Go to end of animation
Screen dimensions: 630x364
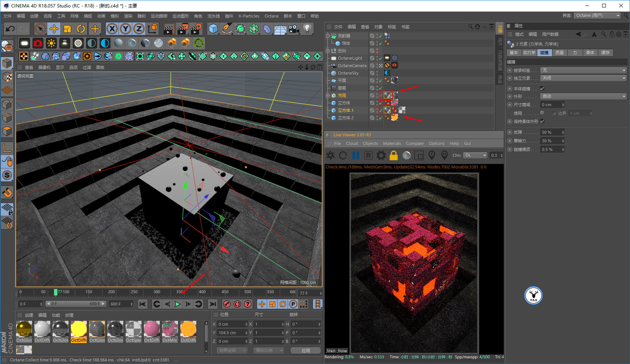[213, 304]
